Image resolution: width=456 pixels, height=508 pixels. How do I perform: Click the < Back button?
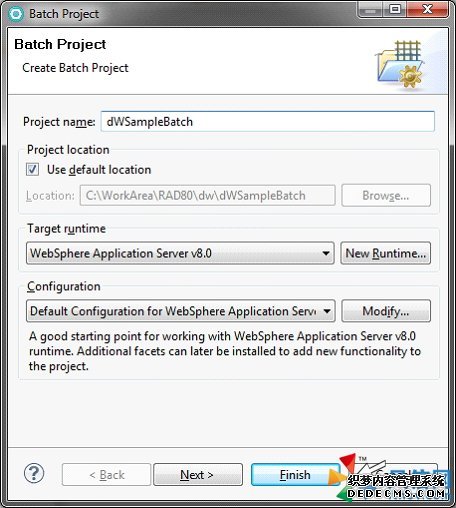[x=106, y=474]
